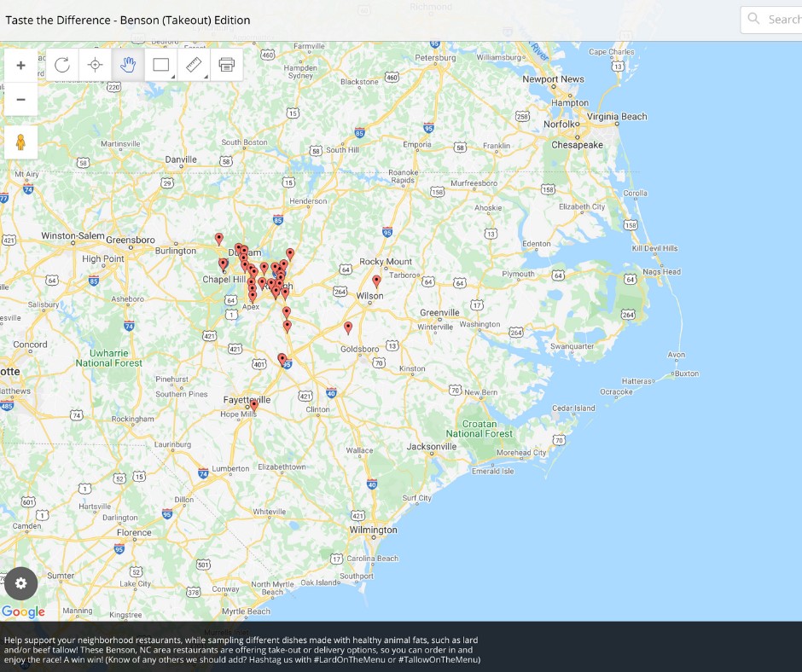This screenshot has width=802, height=672.
Task: Click the Newport News label
Action: [x=553, y=79]
